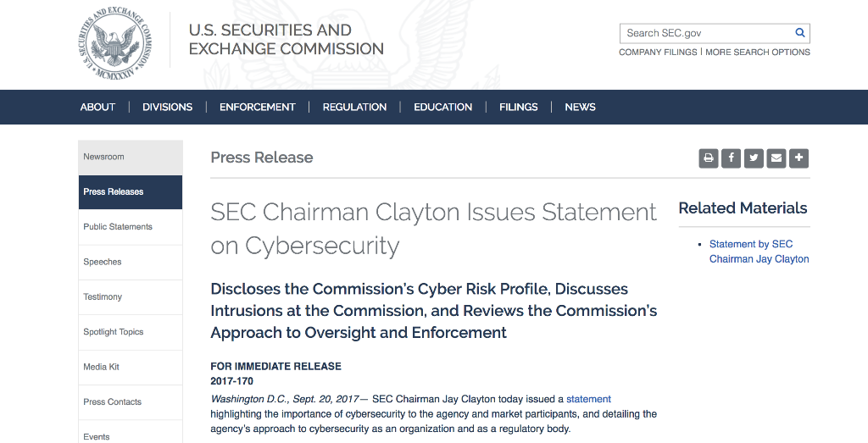Select Public Statements in sidebar
868x443 pixels.
131,227
